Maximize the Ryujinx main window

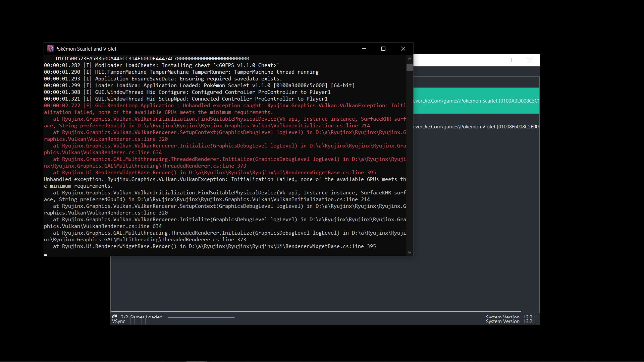tap(510, 60)
